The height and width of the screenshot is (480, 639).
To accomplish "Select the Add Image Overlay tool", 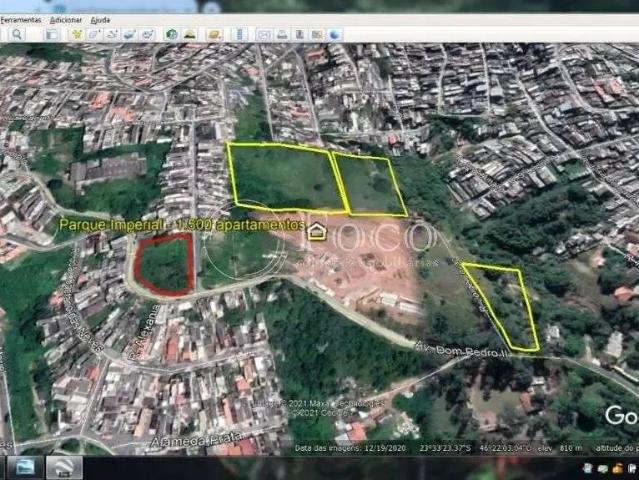I will click(x=130, y=34).
